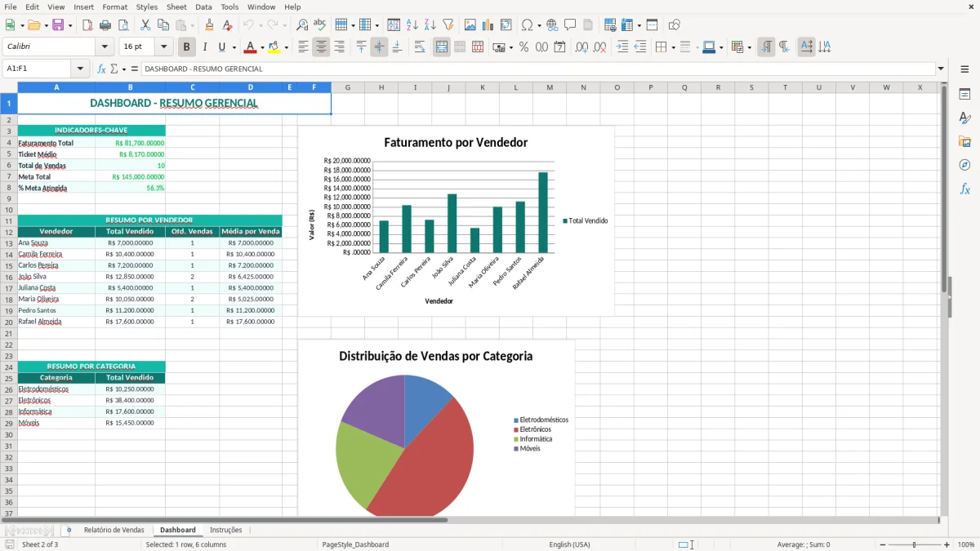
Task: Open Underline style dropdown arrow
Action: 234,47
